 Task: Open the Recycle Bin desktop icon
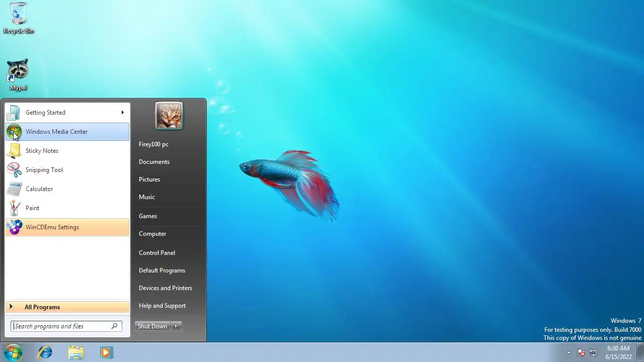(x=19, y=18)
